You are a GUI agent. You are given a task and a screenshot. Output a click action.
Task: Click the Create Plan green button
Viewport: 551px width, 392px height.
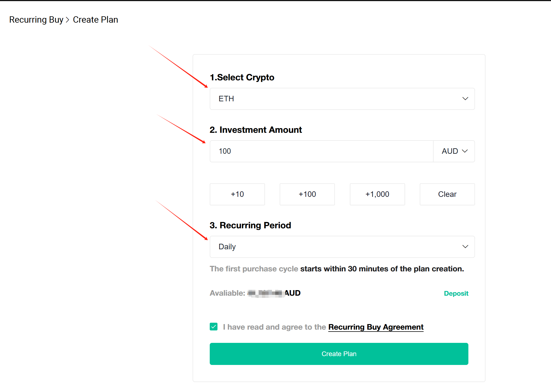pos(339,354)
